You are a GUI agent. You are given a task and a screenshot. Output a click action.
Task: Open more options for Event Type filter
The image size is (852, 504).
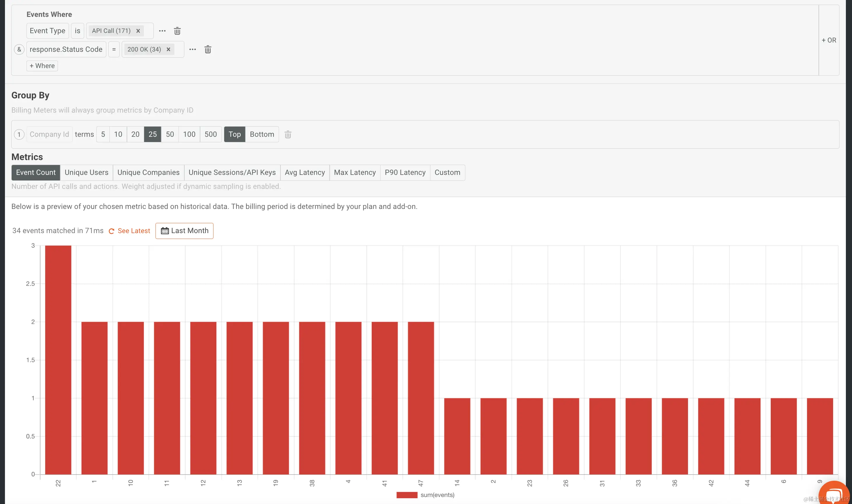[x=162, y=31]
